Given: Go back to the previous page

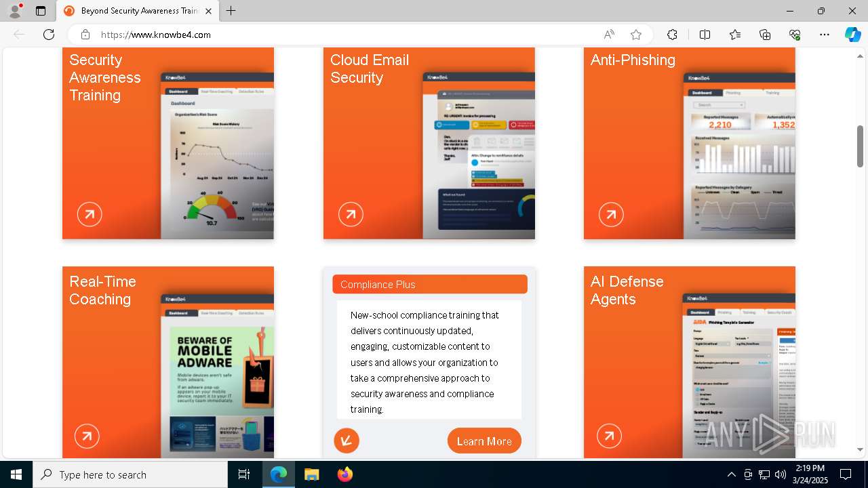Looking at the screenshot, I should (x=19, y=35).
